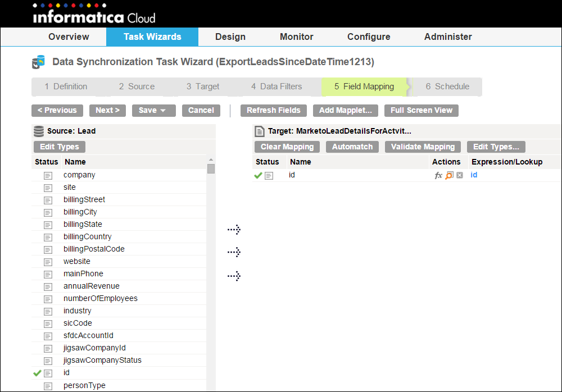Cancel the task wizard
Viewport: 562px width, 392px height.
tap(201, 111)
